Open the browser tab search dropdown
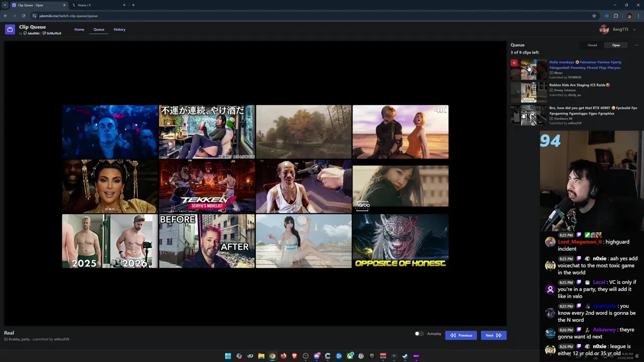Screen dimensions: 644x362 click(x=5, y=5)
